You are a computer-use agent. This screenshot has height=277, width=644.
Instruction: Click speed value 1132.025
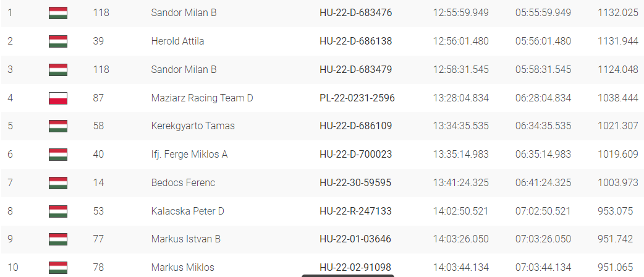(x=618, y=13)
